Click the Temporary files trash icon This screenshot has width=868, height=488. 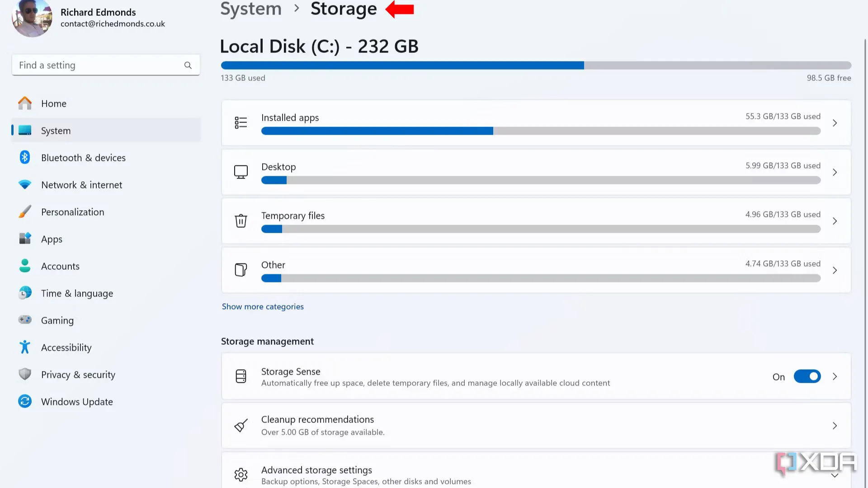click(x=241, y=221)
